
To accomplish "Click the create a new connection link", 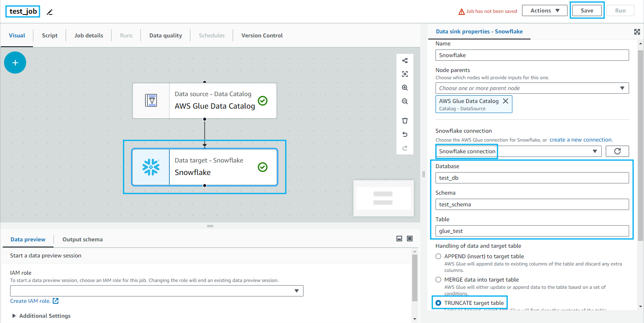I will (580, 140).
